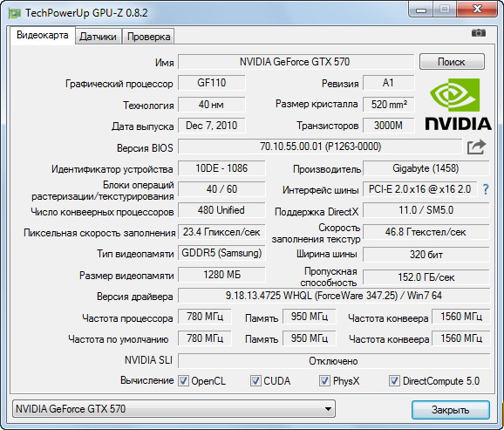The height and width of the screenshot is (430, 504).
Task: Switch to the Видеокарта tab
Action: 43,35
